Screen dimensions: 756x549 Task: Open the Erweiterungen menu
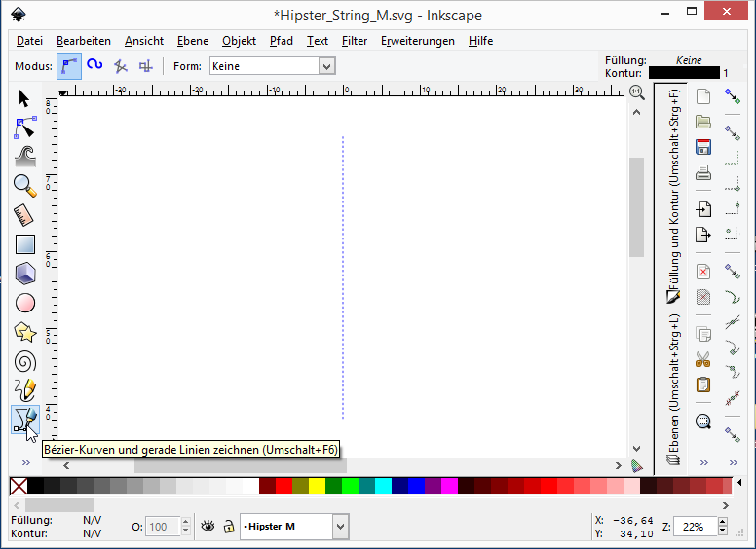417,41
